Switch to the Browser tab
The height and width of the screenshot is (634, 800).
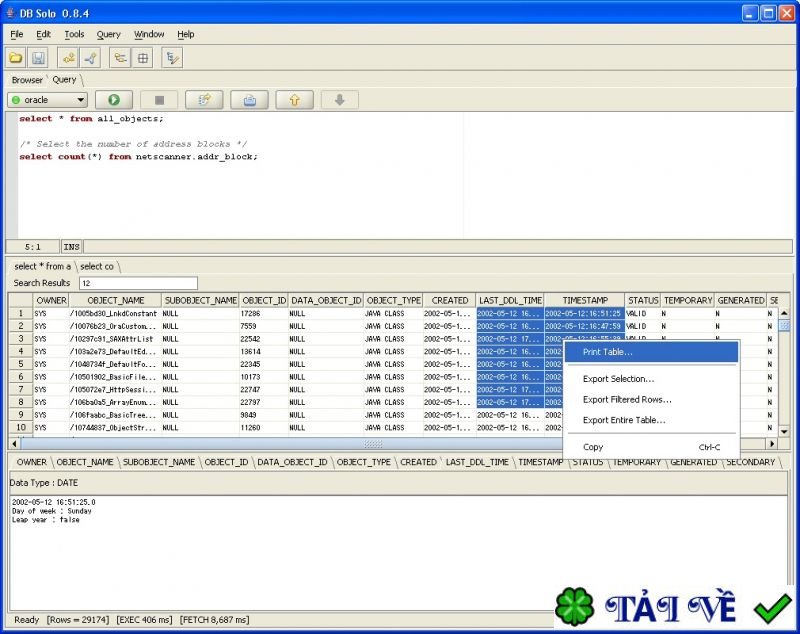tap(27, 80)
